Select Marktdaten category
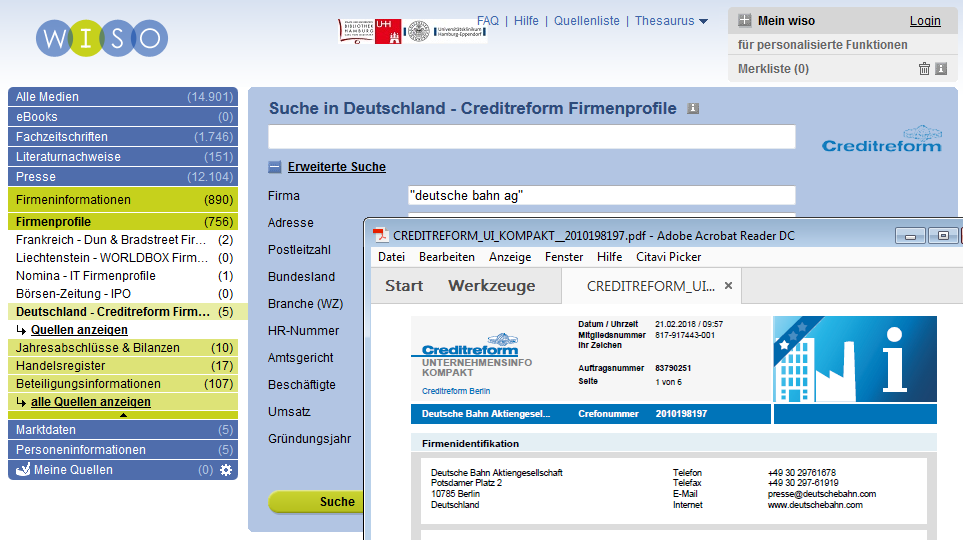Viewport: 963px width, 540px height. click(x=123, y=429)
